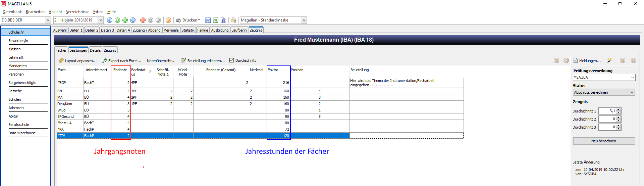
Task: Open the Extras menu
Action: 98,12
